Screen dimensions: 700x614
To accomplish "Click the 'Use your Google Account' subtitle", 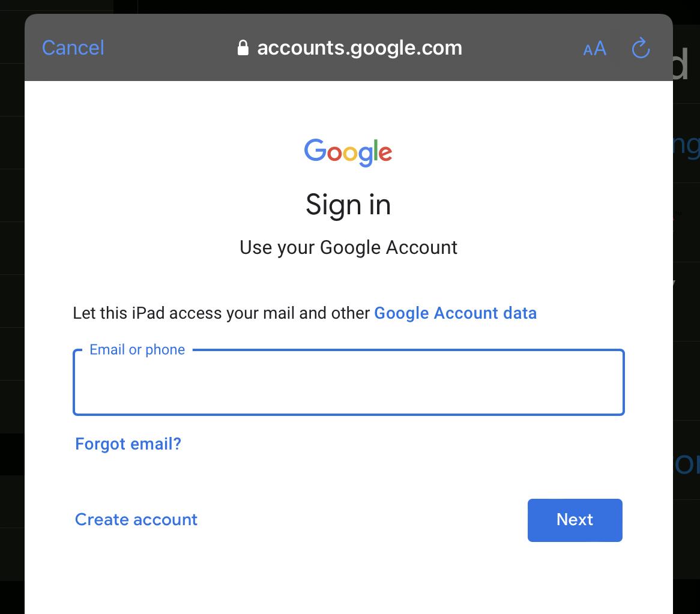I will 348,247.
